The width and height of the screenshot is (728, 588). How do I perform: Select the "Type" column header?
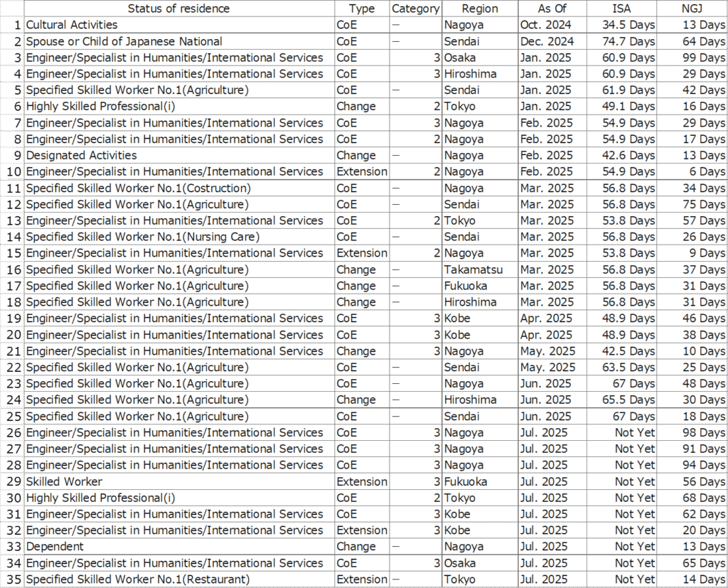tap(362, 9)
